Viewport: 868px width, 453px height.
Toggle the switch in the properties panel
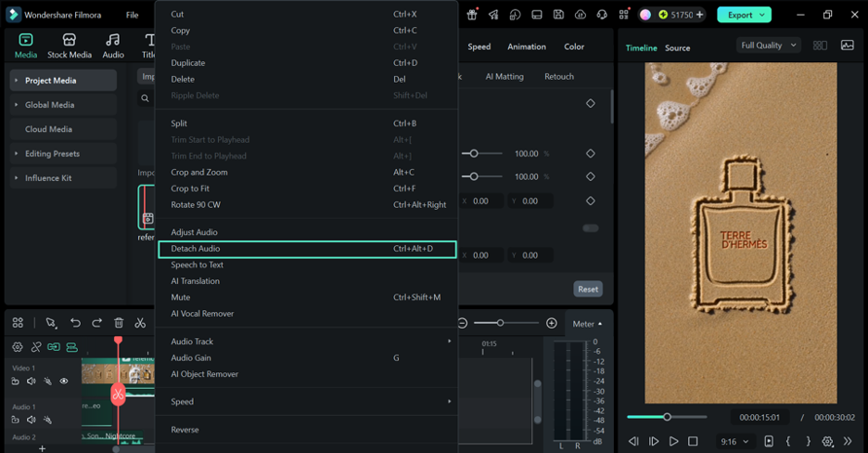pos(590,228)
